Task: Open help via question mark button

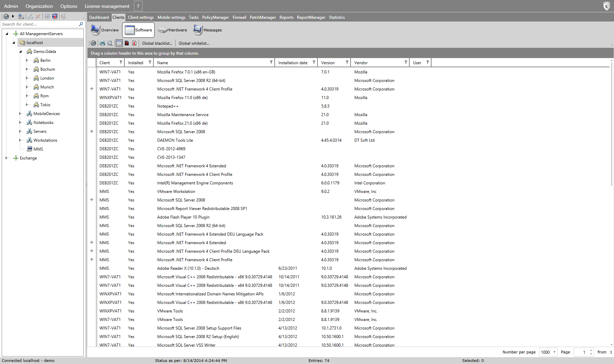Action: click(x=138, y=6)
